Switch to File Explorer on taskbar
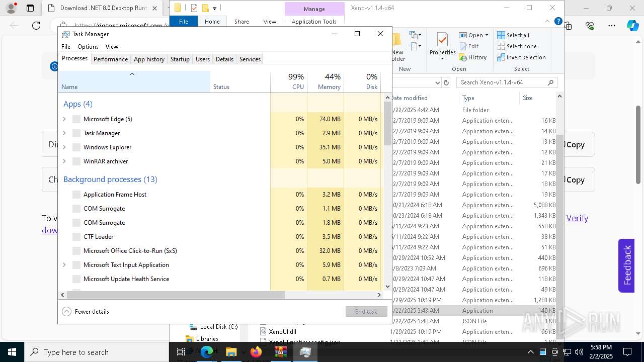Viewport: 644px width, 362px height. (231, 352)
